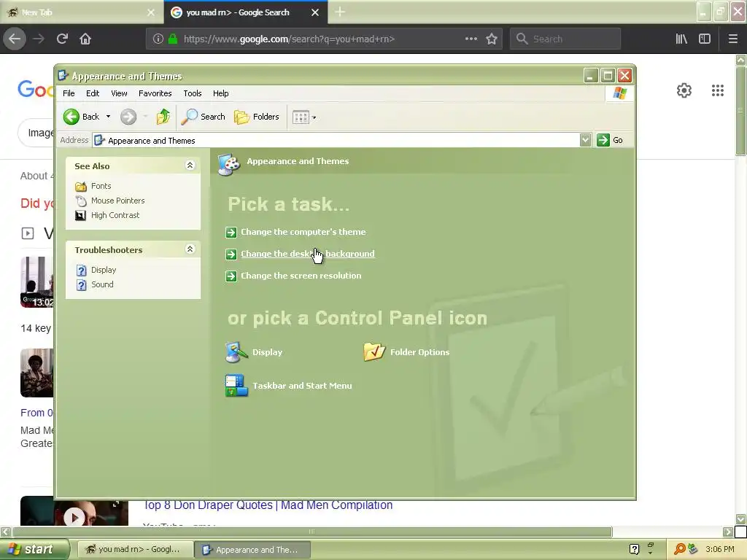Click the Up folder toolbar icon

(x=163, y=117)
